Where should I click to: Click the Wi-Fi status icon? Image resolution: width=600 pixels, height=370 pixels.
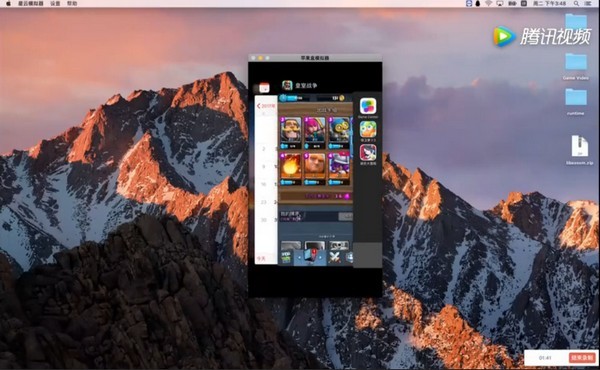click(x=488, y=3)
